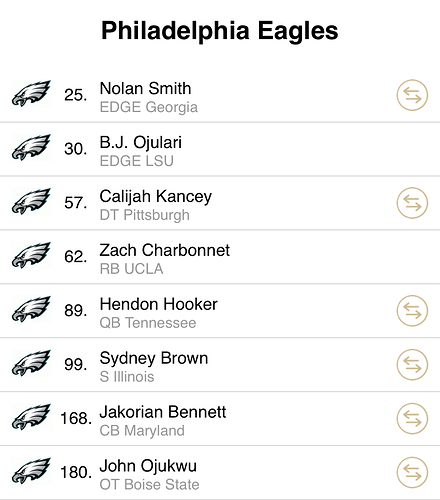Open Jakorian Bennett player entry
440x500 pixels.
click(x=163, y=412)
